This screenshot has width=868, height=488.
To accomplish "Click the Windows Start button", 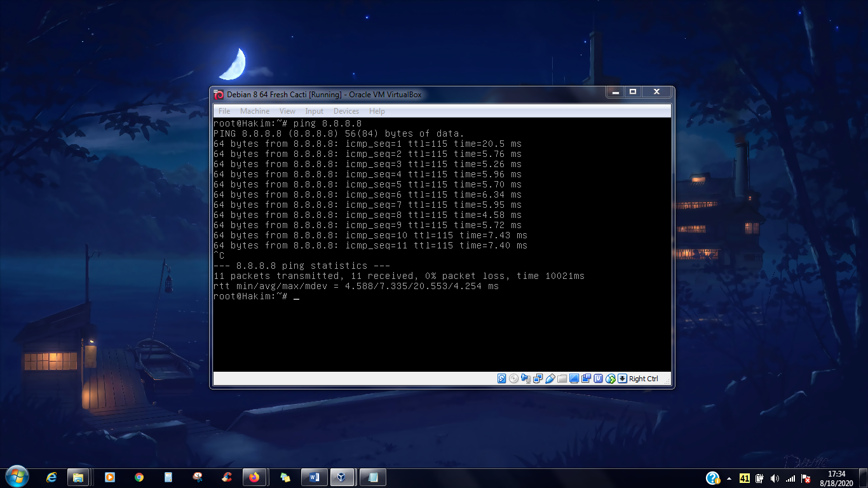I will [x=17, y=477].
